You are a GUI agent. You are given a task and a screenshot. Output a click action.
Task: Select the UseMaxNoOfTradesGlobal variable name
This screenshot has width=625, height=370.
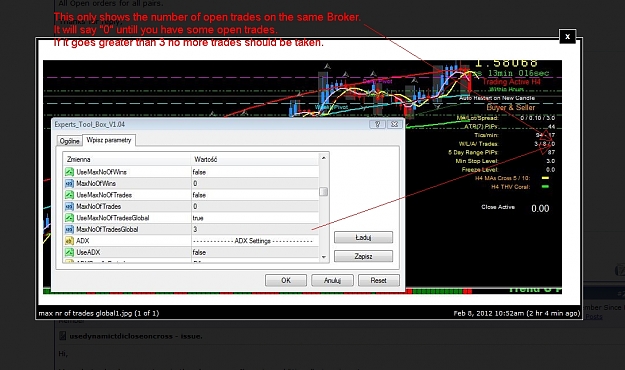click(x=113, y=218)
